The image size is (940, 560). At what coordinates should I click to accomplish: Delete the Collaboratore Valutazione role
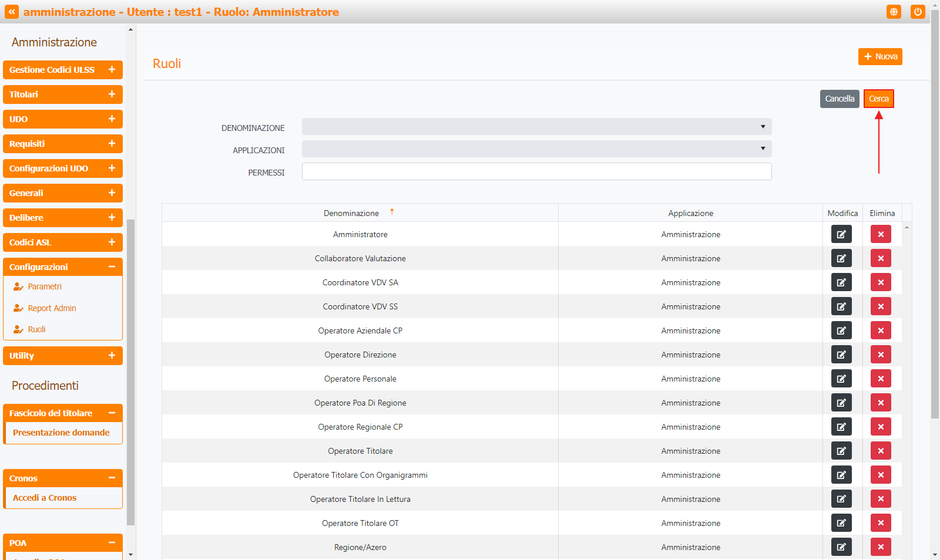tap(881, 258)
